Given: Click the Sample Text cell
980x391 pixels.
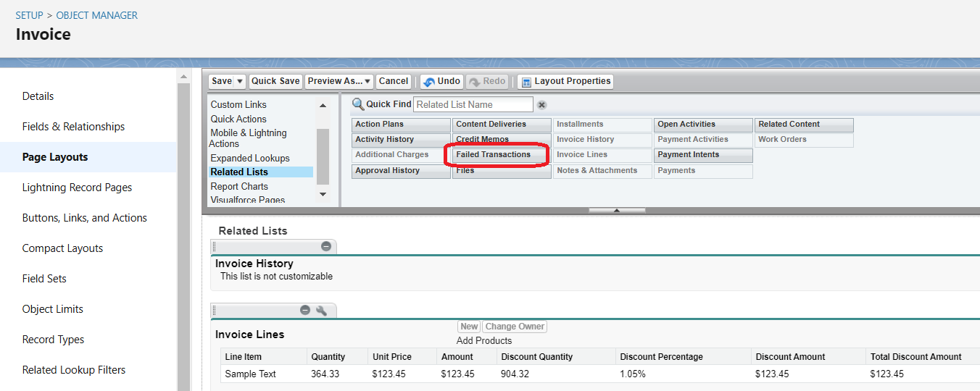Looking at the screenshot, I should pos(251,374).
